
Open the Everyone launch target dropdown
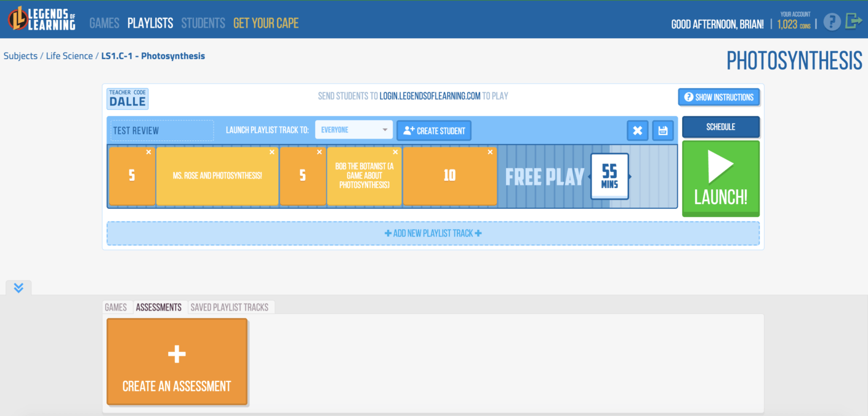pyautogui.click(x=354, y=130)
